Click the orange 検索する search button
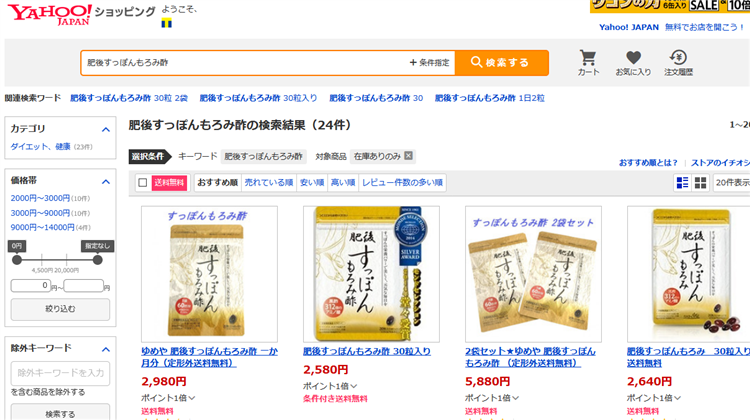 pyautogui.click(x=501, y=63)
